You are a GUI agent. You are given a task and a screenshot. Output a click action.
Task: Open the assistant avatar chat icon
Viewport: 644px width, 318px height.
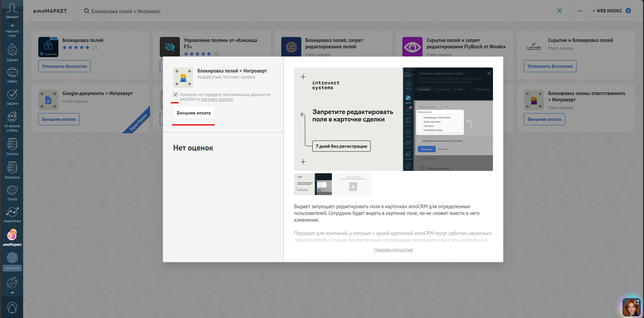631,307
